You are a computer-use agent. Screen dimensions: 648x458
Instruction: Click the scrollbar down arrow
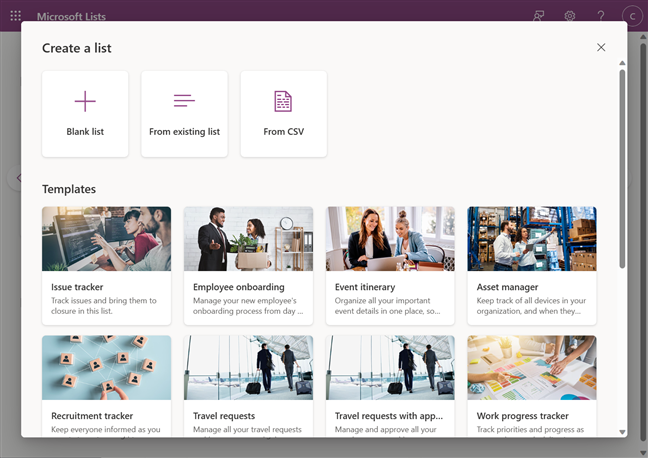(622, 432)
